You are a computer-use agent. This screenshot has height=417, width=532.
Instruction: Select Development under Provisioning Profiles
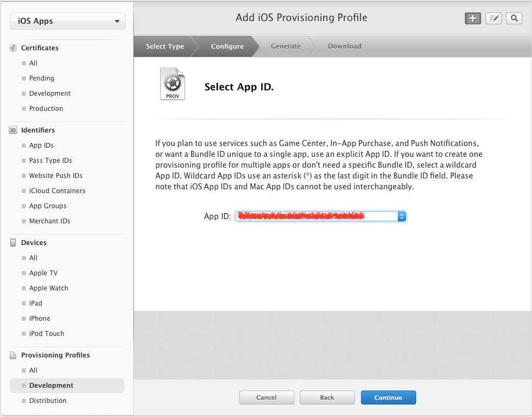point(67,386)
